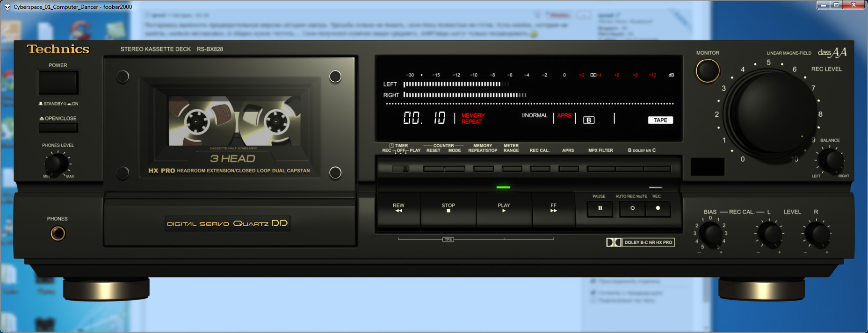Maximize the foobar2000 window
Viewport: 868px width, 333px height.
pos(836,5)
